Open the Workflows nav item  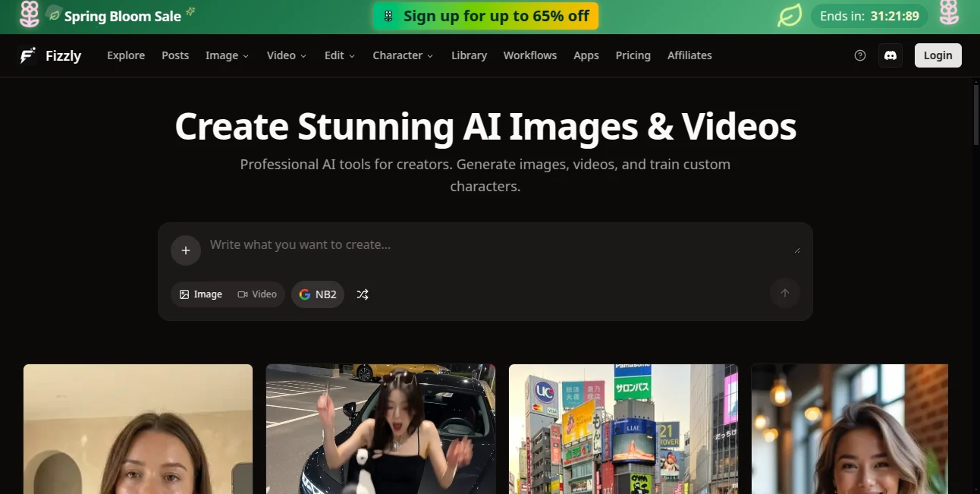[530, 55]
